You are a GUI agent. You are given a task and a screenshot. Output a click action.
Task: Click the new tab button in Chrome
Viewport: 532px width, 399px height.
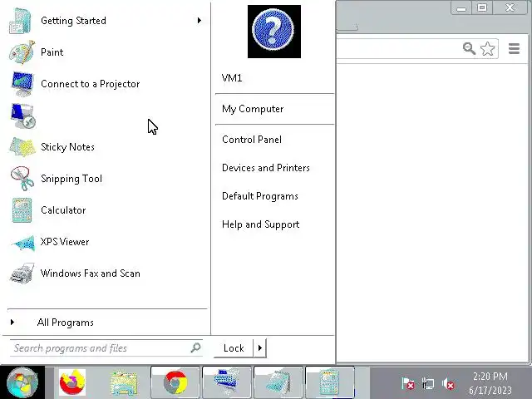(x=347, y=28)
